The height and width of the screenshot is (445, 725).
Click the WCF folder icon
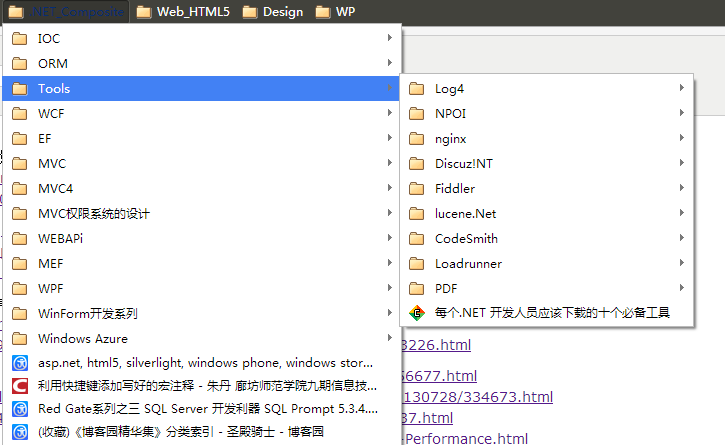click(x=19, y=113)
